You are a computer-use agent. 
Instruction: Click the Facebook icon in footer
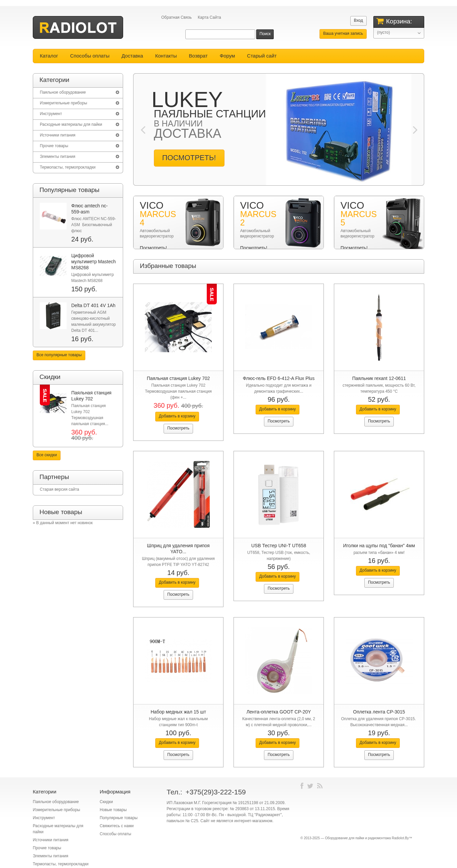[x=302, y=786]
